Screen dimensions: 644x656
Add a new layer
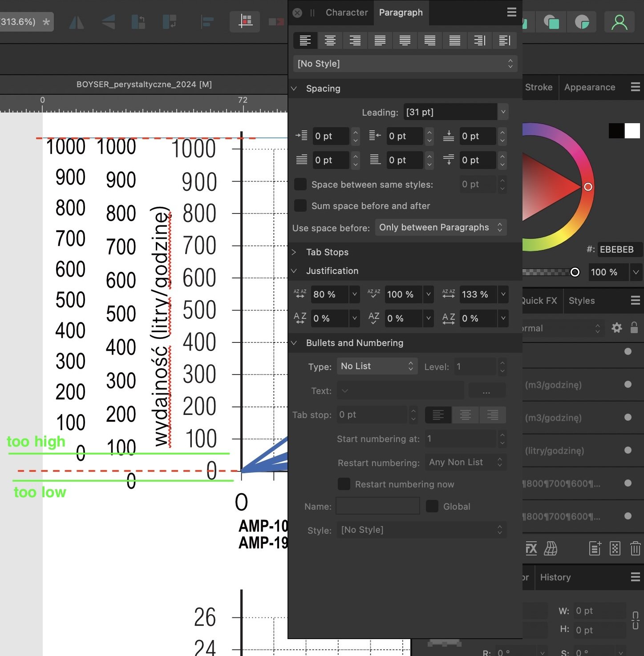point(595,548)
